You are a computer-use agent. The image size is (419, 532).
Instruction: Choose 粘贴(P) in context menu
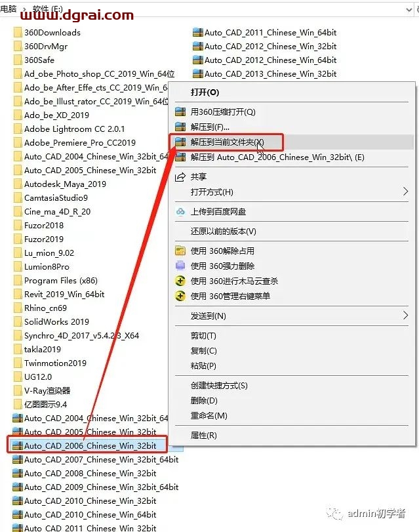pos(203,366)
